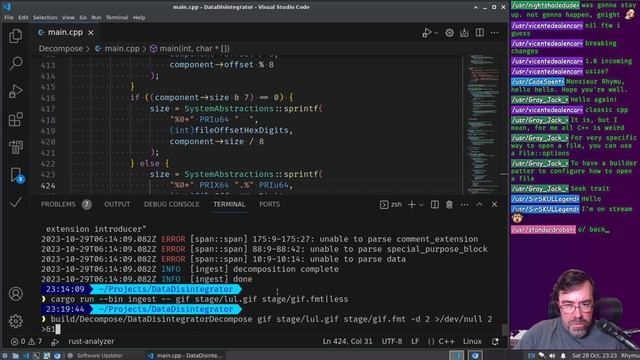
Task: Open the Go menu
Action: 83,18
